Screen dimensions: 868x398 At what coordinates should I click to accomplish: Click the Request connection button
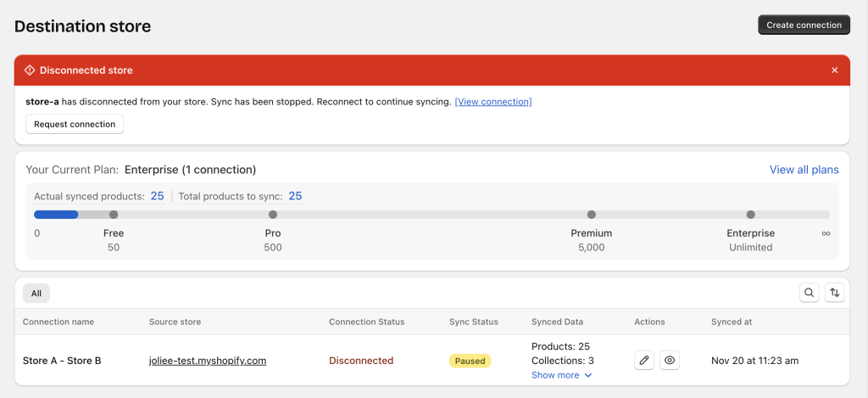(75, 124)
